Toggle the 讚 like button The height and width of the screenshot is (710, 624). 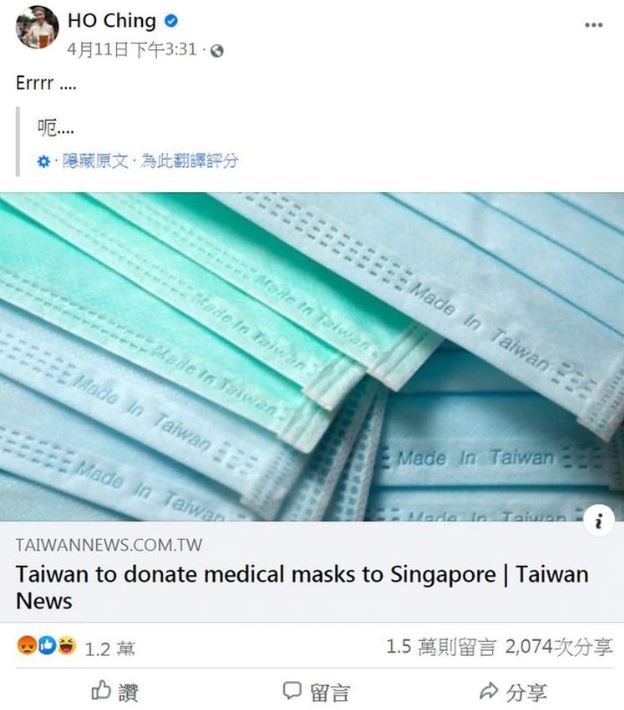[x=115, y=691]
